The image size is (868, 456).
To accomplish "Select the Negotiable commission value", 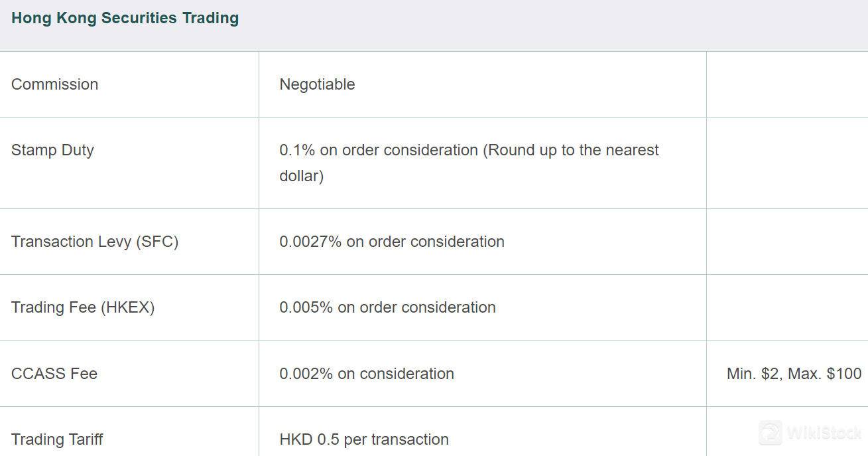I will (x=318, y=84).
